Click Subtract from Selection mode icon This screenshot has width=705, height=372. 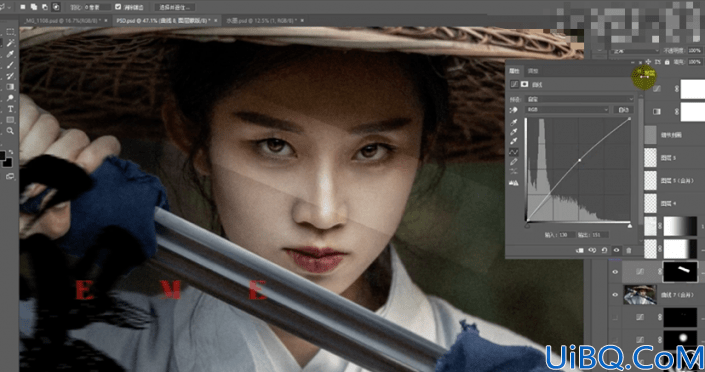(x=45, y=7)
